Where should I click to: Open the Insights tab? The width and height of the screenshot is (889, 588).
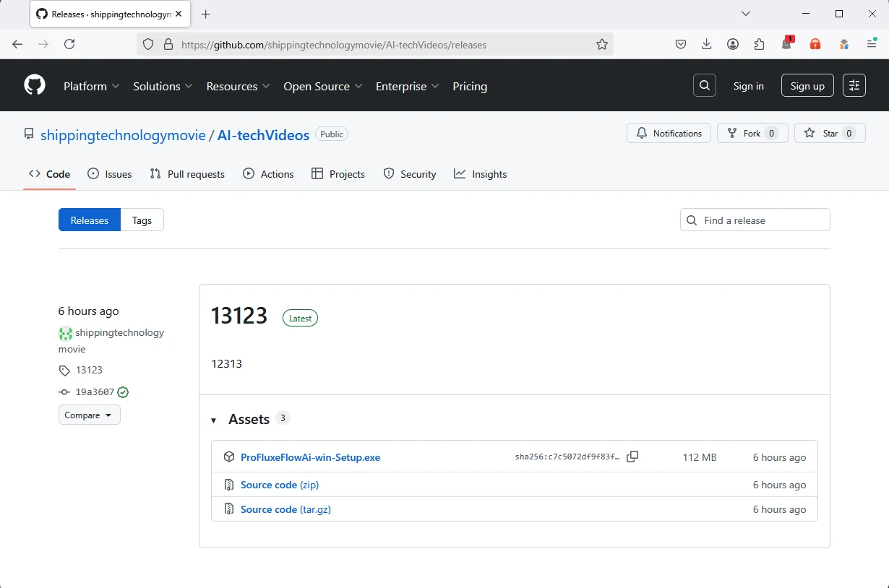click(481, 174)
